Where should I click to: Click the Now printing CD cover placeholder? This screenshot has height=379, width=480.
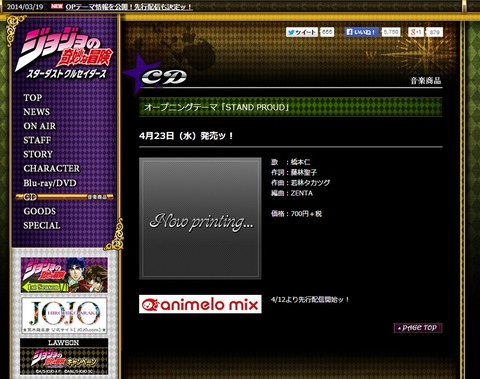tap(200, 218)
